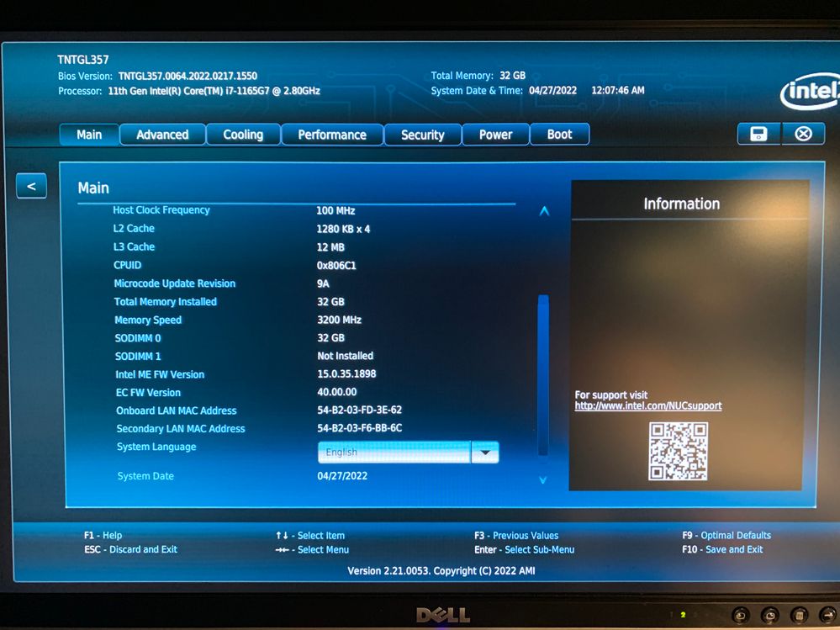Click the Memory Speed label

click(148, 320)
